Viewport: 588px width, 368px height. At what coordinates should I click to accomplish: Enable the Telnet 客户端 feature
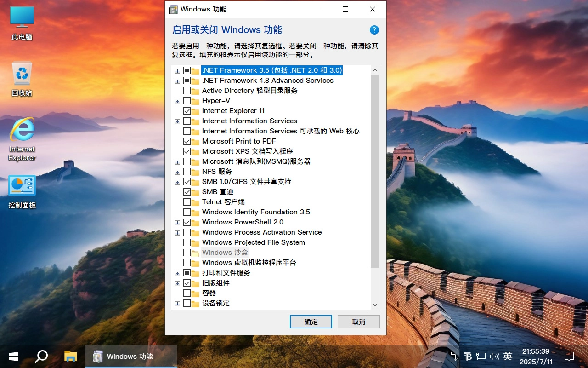tap(187, 202)
